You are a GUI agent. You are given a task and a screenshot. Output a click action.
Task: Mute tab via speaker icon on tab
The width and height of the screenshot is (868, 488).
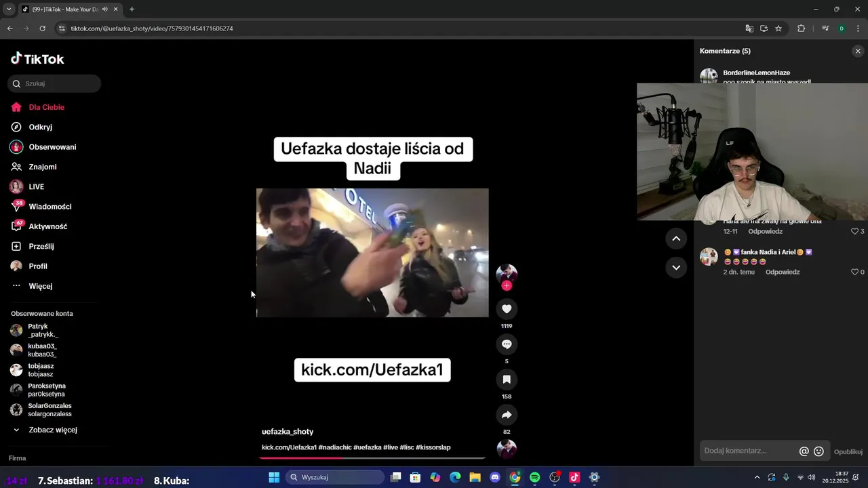pyautogui.click(x=105, y=9)
